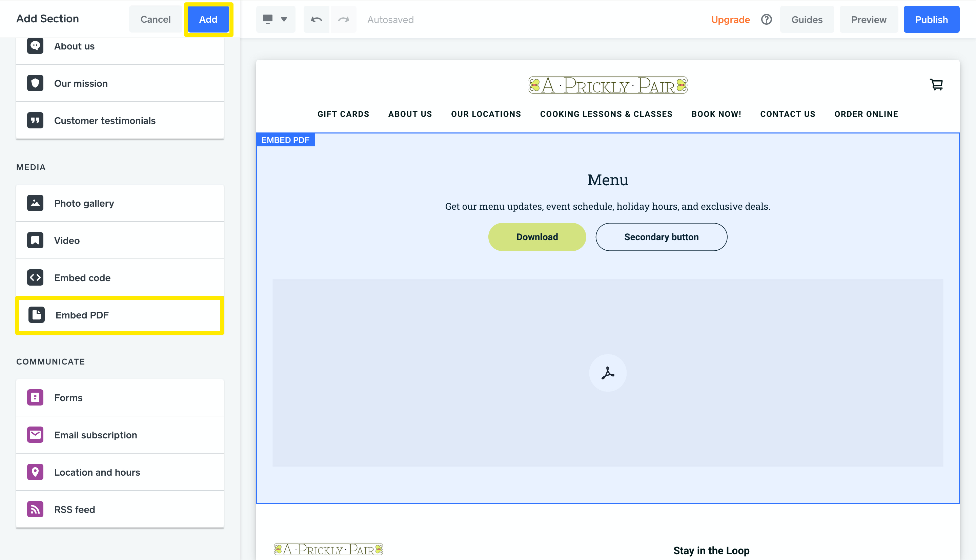Click the Publish button

click(x=931, y=19)
